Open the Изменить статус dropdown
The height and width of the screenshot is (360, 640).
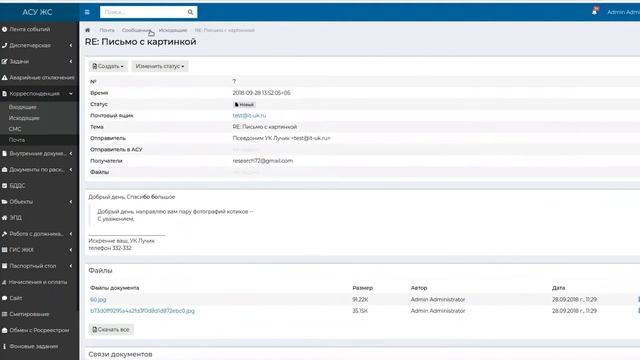pos(160,66)
